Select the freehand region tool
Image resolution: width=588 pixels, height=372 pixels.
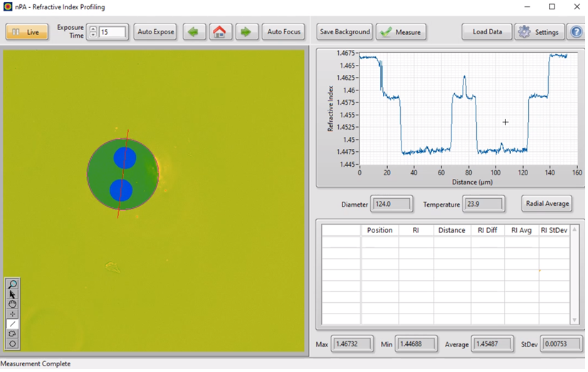coord(13,334)
